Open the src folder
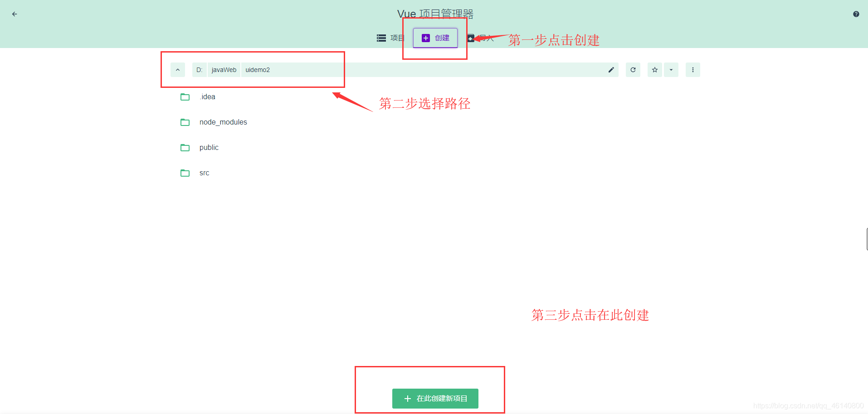The height and width of the screenshot is (414, 868). (435, 173)
